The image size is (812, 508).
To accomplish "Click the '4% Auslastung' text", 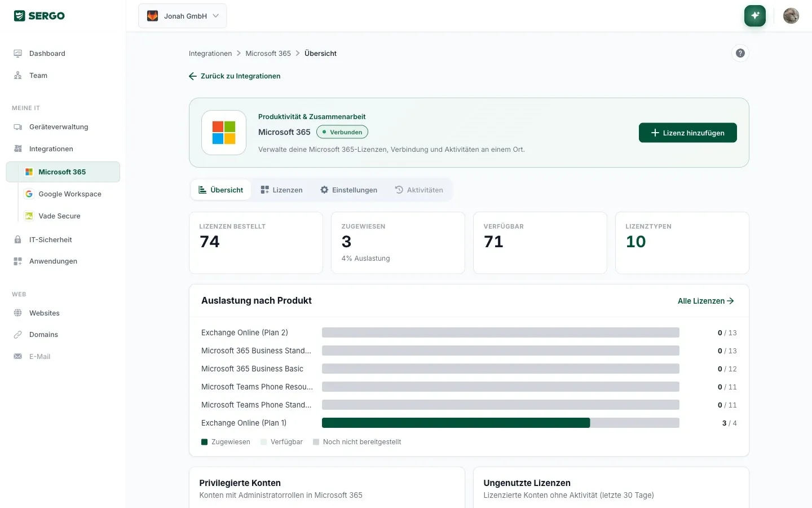I will [365, 259].
